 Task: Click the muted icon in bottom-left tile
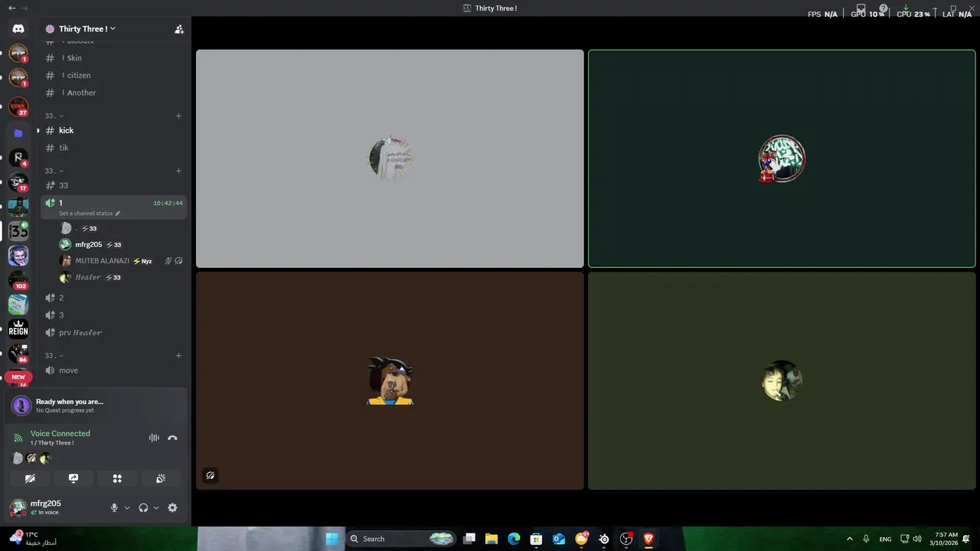click(x=210, y=475)
